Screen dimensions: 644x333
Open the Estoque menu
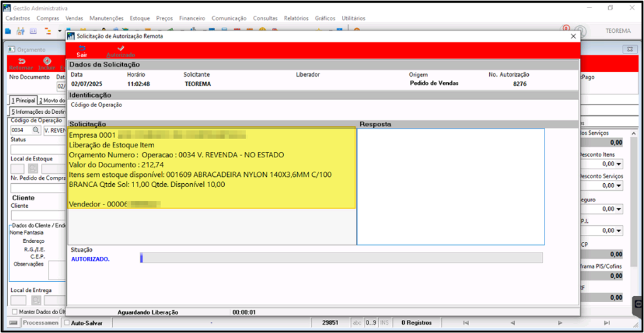(x=140, y=18)
